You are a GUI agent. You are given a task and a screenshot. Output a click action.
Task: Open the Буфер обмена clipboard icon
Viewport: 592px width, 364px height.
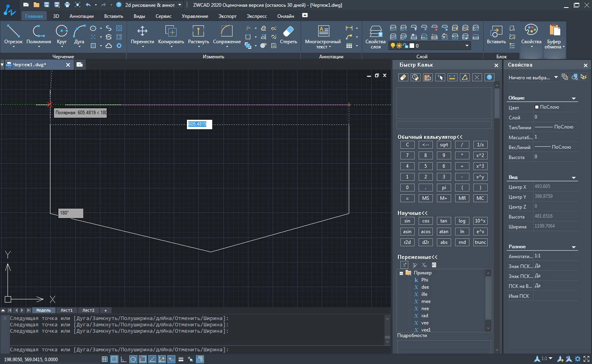click(x=554, y=36)
